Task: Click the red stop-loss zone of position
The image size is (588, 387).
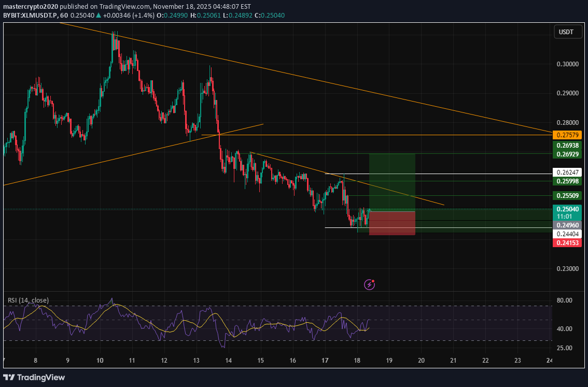Action: (392, 223)
